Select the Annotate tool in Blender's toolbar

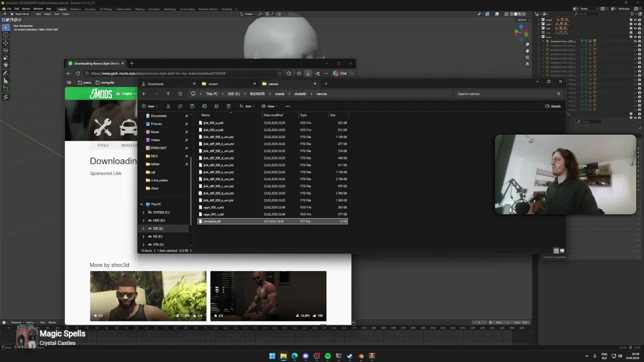coord(6,73)
